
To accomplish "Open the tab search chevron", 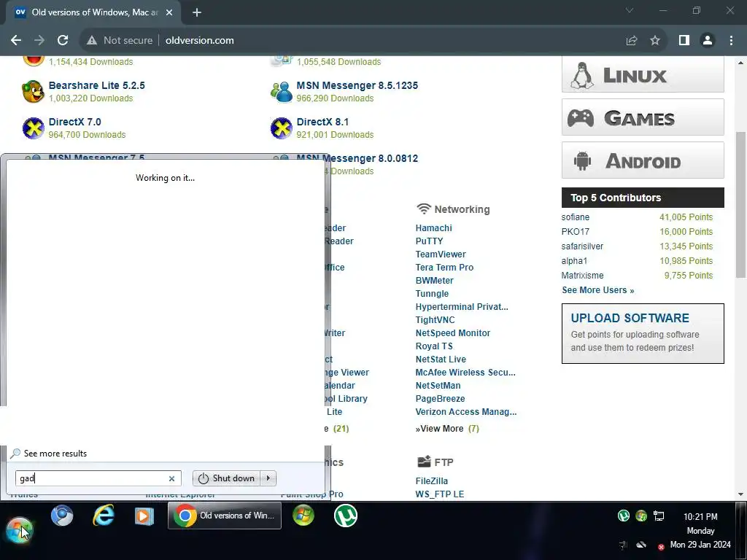I will (630, 10).
